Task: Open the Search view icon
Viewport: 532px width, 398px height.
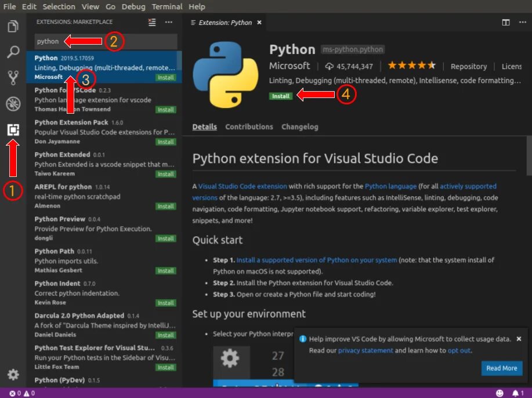Action: (13, 52)
